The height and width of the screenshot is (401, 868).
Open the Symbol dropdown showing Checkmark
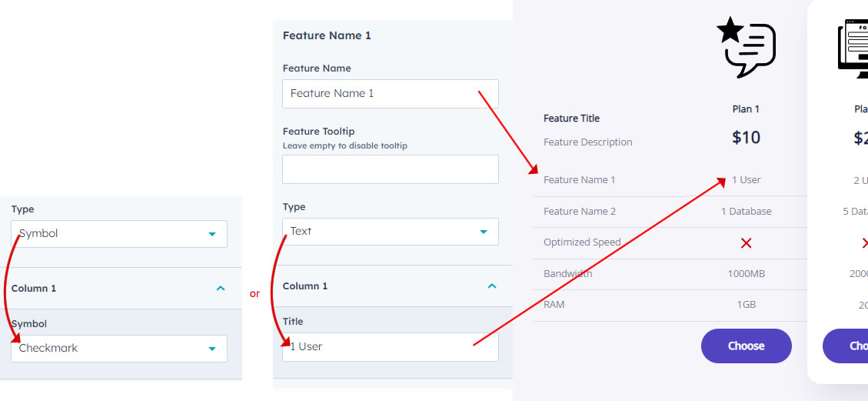[119, 349]
